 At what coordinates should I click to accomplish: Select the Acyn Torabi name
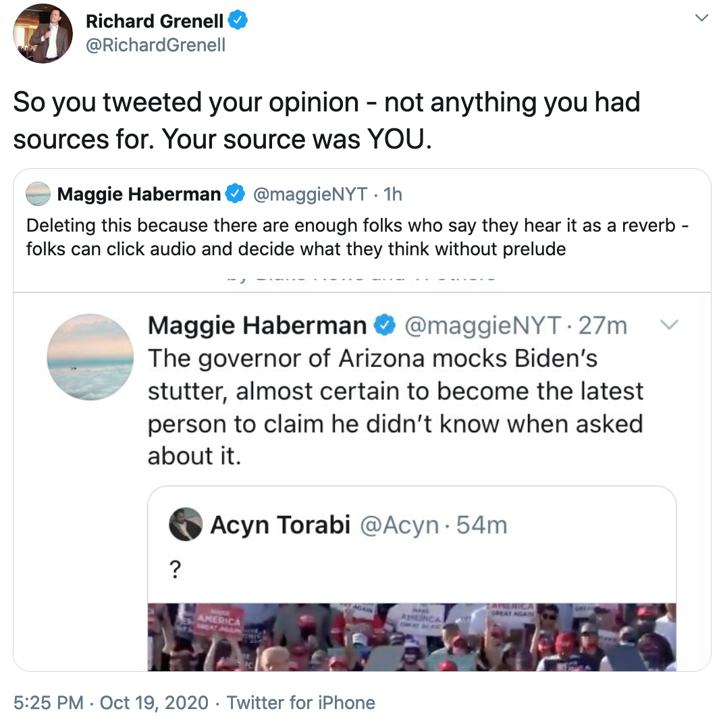coord(280,525)
